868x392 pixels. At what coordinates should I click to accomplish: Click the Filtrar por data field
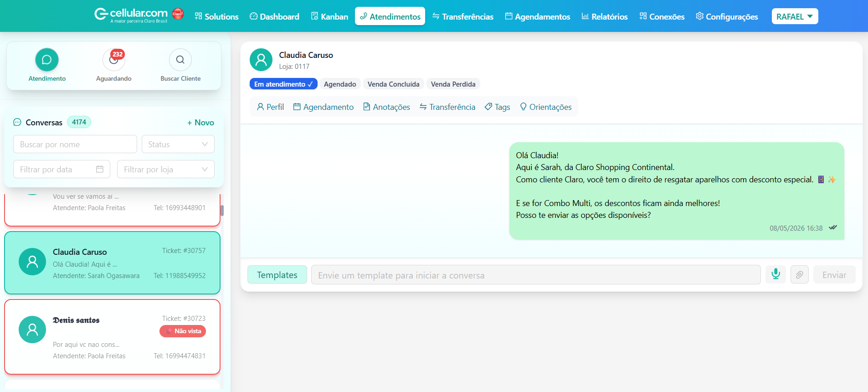click(62, 169)
